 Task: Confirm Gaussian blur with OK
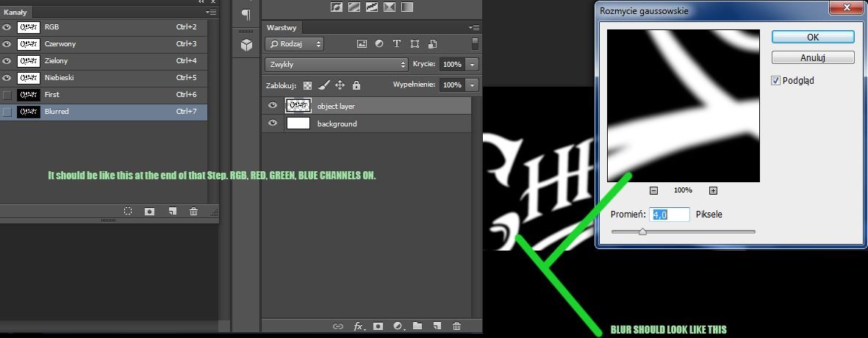tap(813, 37)
